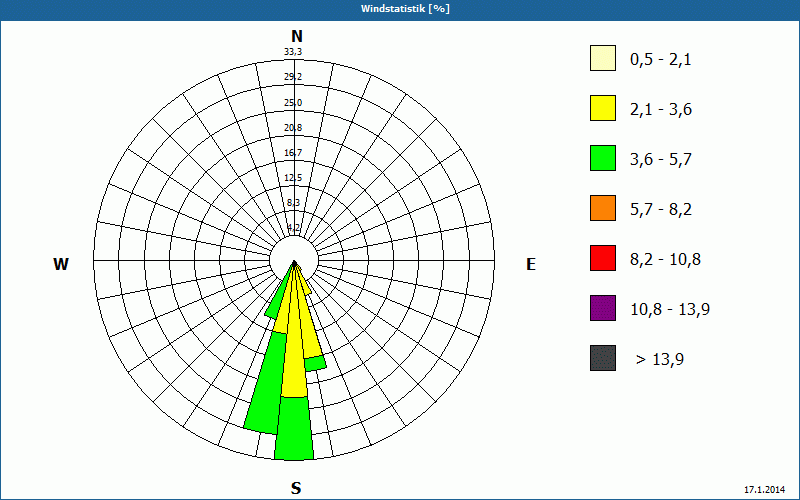Click the legend label '> 13,9'
The height and width of the screenshot is (500, 800).
(x=660, y=360)
